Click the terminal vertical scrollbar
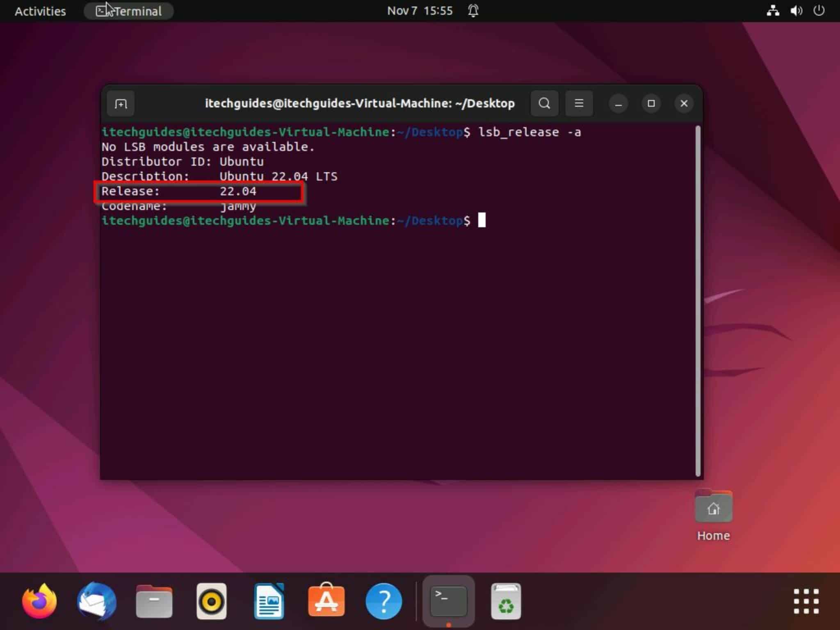Viewport: 840px width, 630px height. [x=698, y=301]
